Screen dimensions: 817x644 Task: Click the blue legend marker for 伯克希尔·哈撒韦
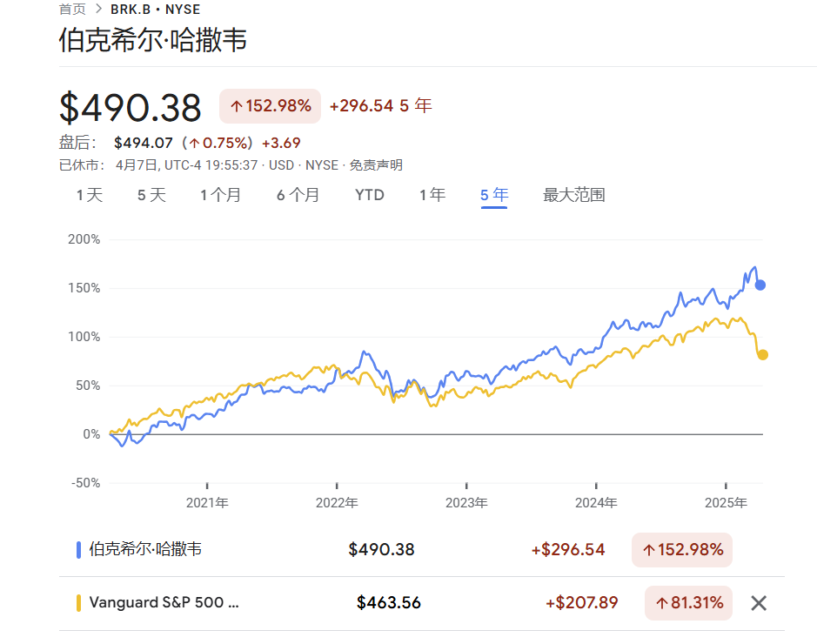(x=78, y=550)
